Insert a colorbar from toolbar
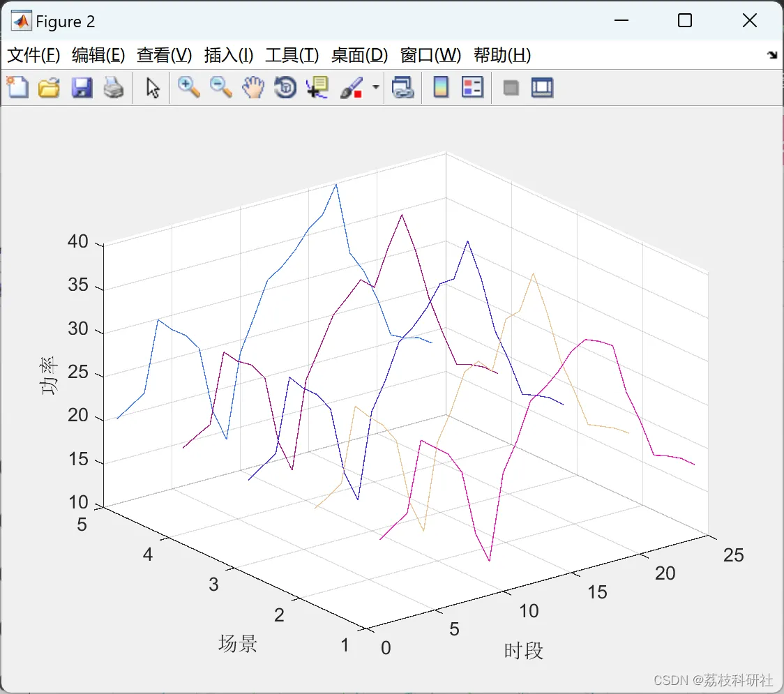 pos(441,87)
